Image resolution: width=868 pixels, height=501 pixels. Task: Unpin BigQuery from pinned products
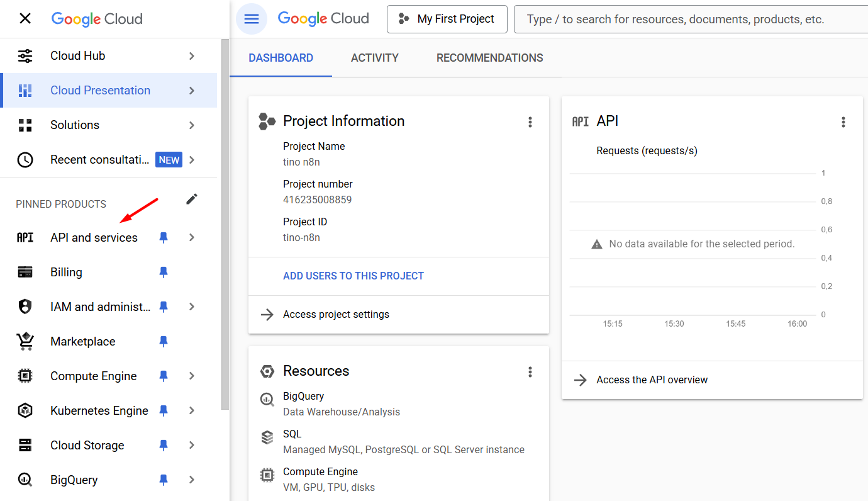(164, 480)
